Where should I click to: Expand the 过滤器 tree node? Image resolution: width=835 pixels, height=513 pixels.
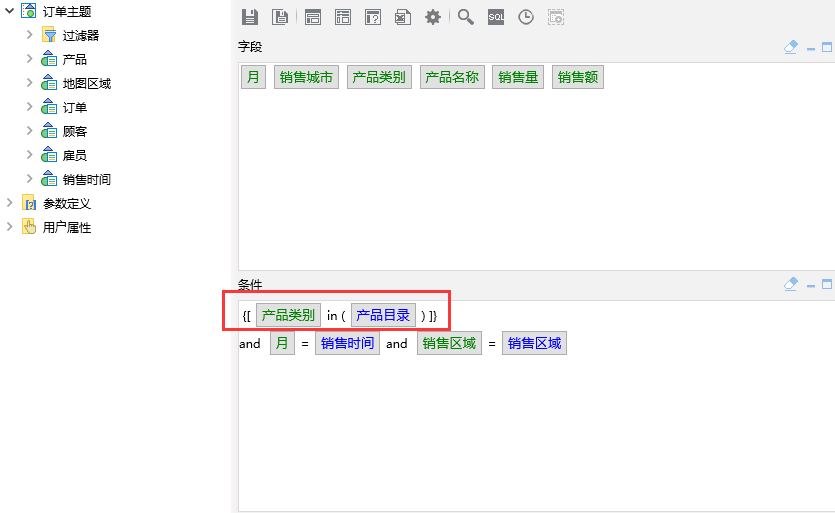click(x=29, y=35)
